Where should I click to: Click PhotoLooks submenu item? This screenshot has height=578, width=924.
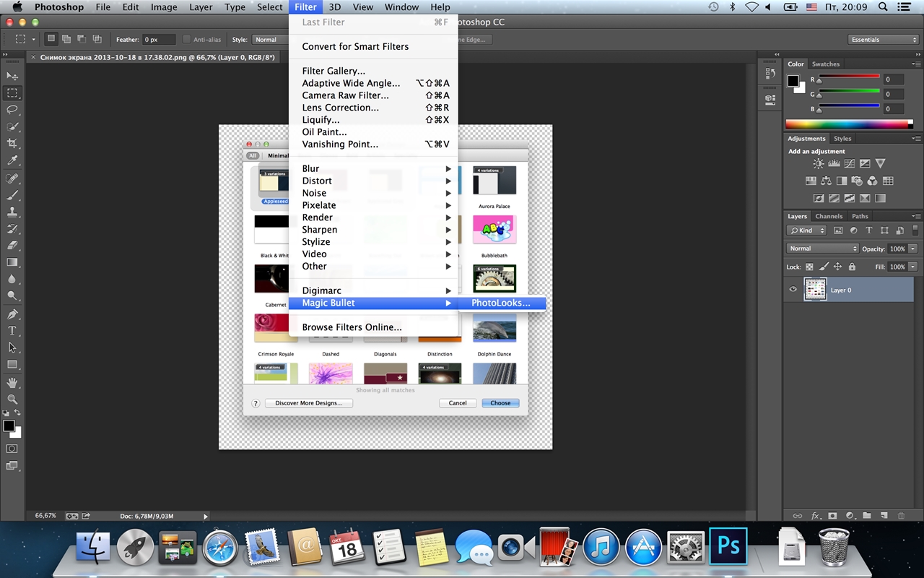click(x=502, y=303)
